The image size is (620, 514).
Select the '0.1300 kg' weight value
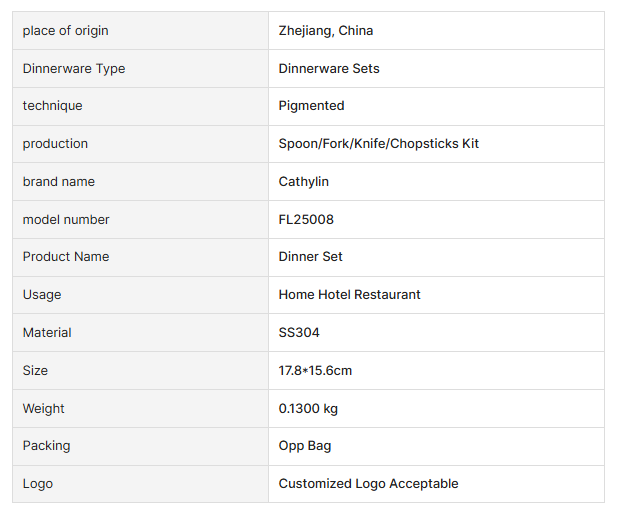(308, 409)
